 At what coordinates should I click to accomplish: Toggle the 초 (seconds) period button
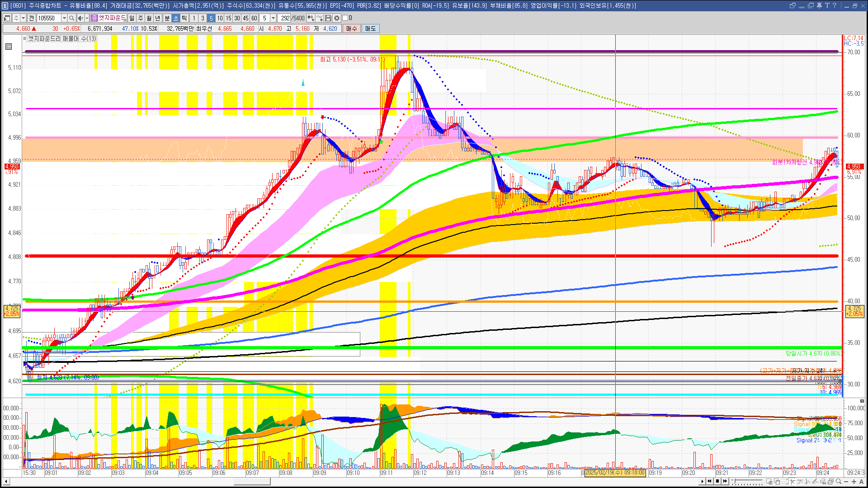point(176,18)
